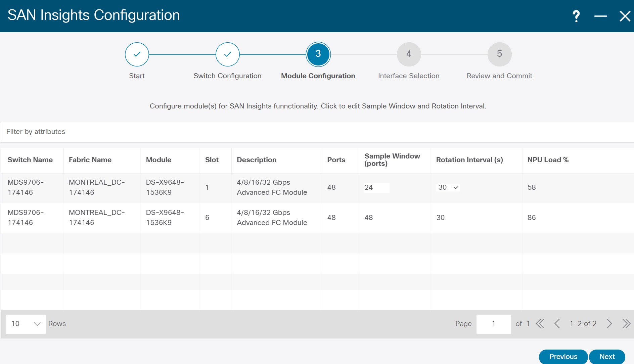Click the Module Configuration step label
This screenshot has height=364, width=634.
318,76
